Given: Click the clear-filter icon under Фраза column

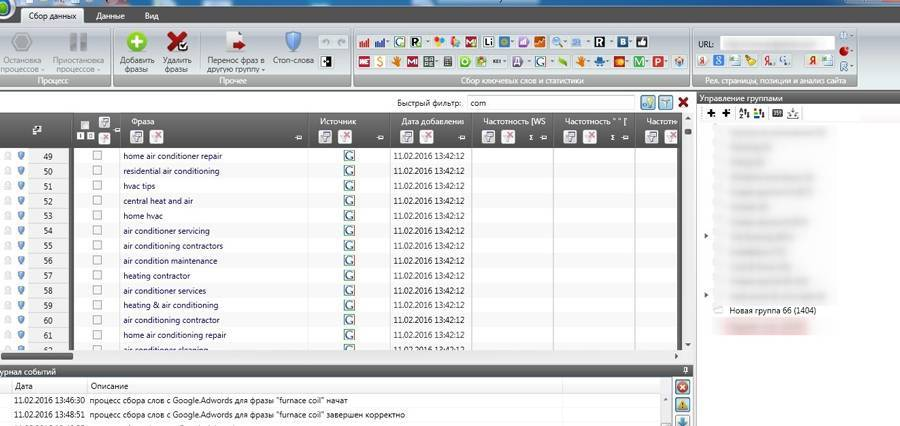Looking at the screenshot, I should pyautogui.click(x=156, y=136).
